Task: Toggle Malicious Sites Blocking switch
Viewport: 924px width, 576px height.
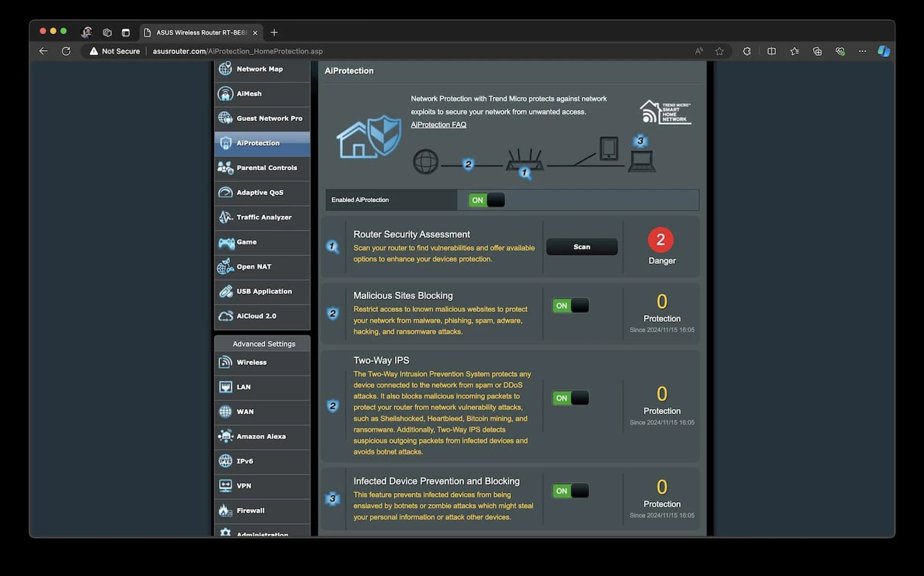Action: coord(570,306)
